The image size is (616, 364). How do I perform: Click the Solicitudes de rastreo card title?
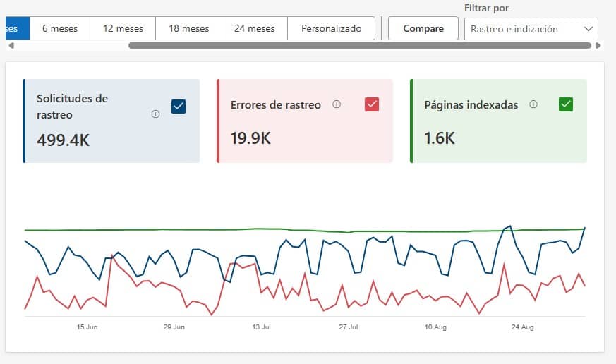[72, 107]
